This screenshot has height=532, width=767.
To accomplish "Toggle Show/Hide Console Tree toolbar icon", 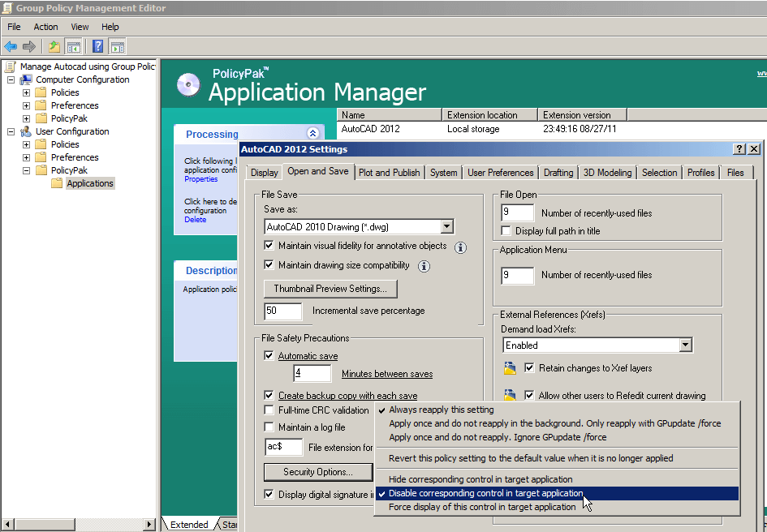I will coord(74,47).
